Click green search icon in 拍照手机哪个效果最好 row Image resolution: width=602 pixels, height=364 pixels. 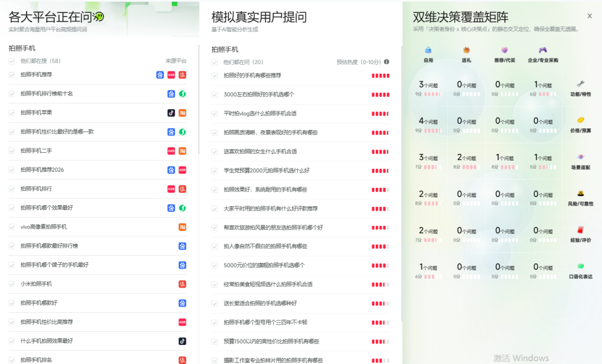click(182, 208)
